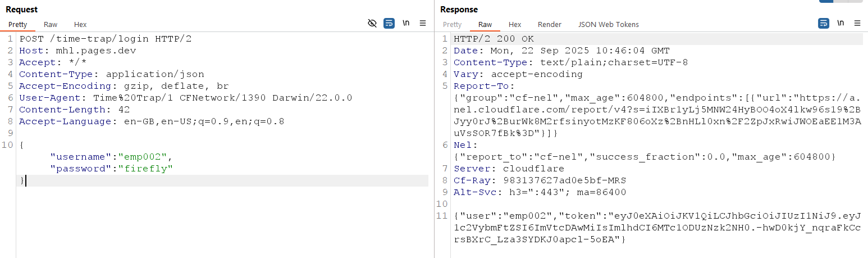Switch Request view to the Raw tab
Image resolution: width=868 pixels, height=258 pixels.
[x=51, y=25]
